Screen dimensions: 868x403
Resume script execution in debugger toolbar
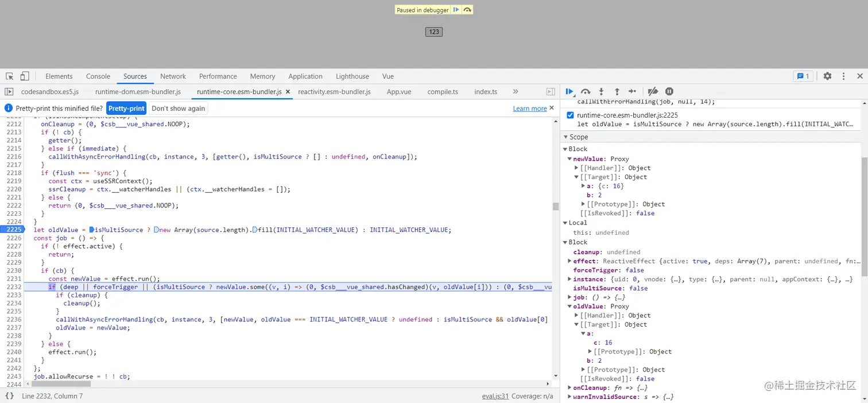569,91
